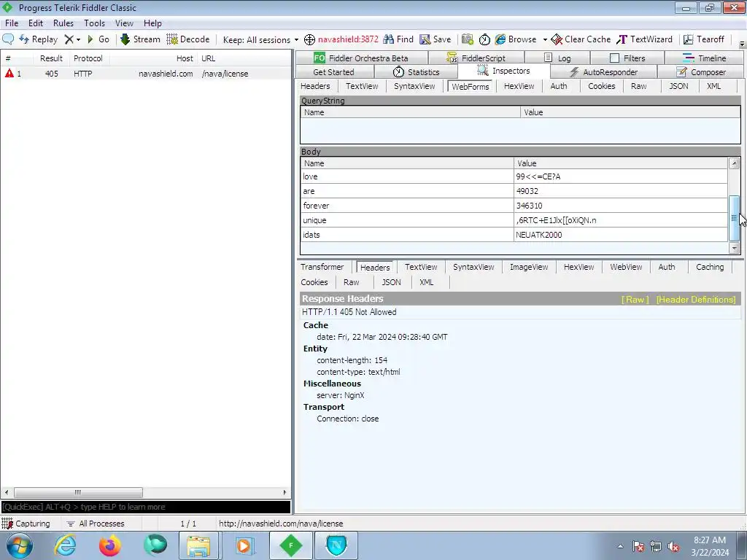747x560 pixels.
Task: Open the File menu
Action: (x=12, y=23)
